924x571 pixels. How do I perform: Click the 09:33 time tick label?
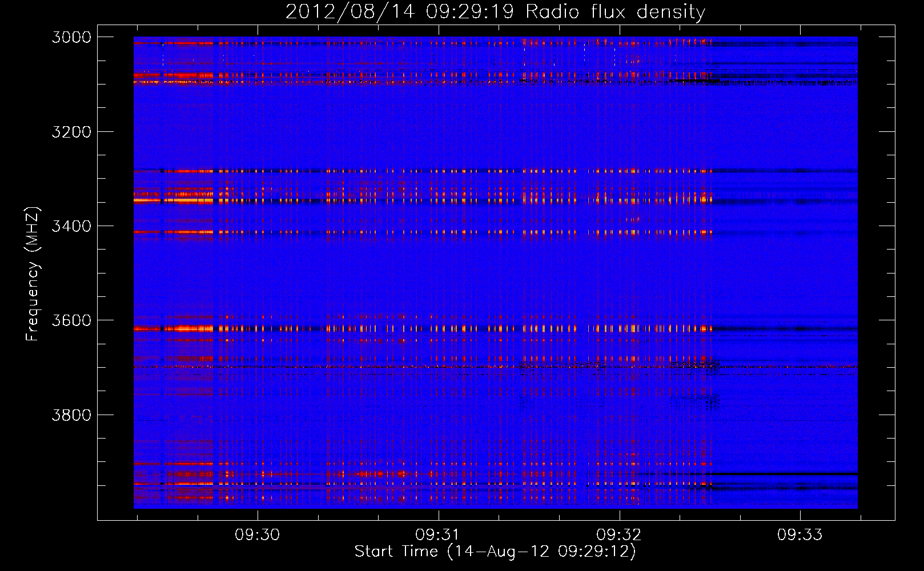point(800,534)
